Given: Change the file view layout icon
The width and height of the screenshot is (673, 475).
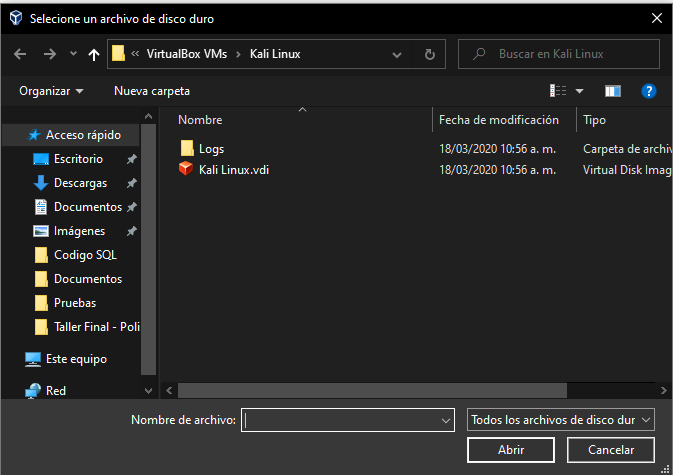Looking at the screenshot, I should click(x=558, y=91).
